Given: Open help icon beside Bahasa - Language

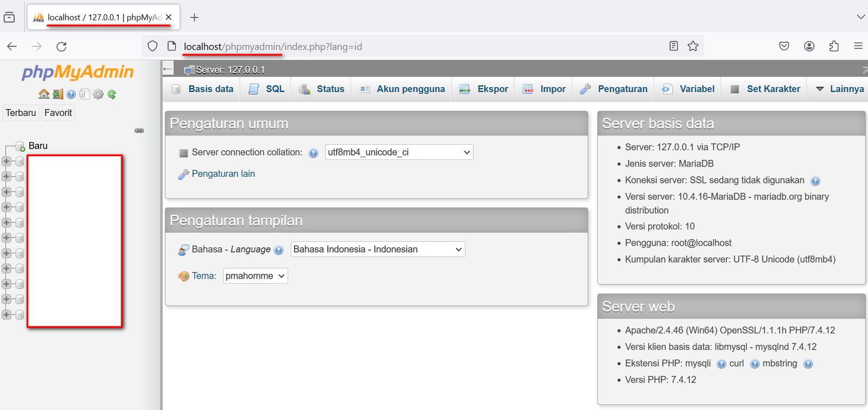Looking at the screenshot, I should click(x=279, y=250).
